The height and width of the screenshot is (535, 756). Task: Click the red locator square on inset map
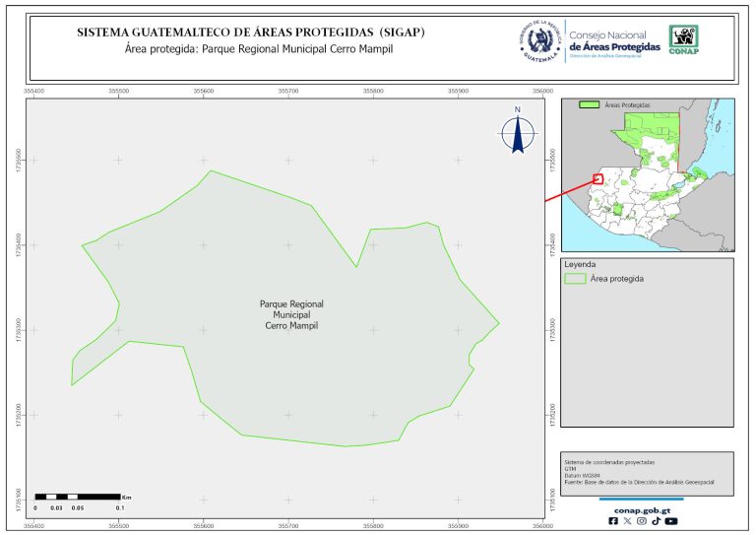[x=598, y=179]
